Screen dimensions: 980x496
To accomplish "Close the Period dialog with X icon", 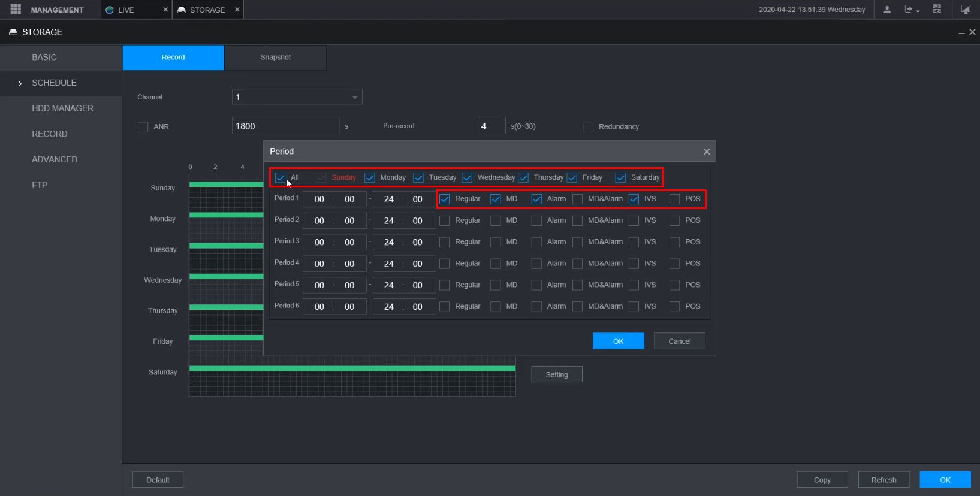I will coord(707,152).
